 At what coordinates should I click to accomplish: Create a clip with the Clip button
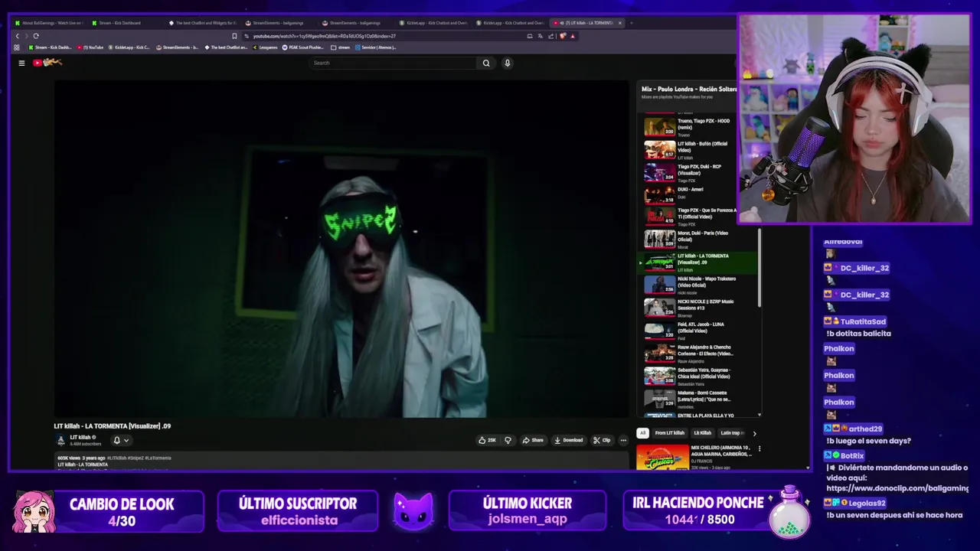pos(602,440)
